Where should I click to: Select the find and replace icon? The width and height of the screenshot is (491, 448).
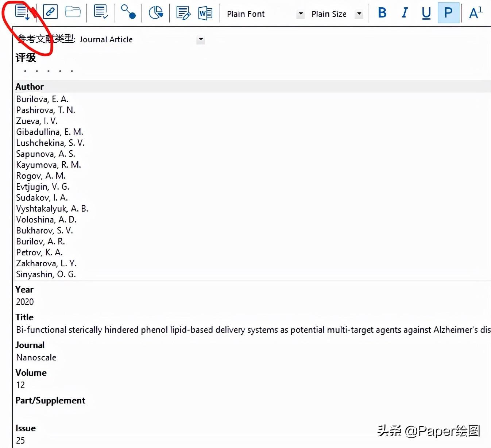(x=128, y=12)
